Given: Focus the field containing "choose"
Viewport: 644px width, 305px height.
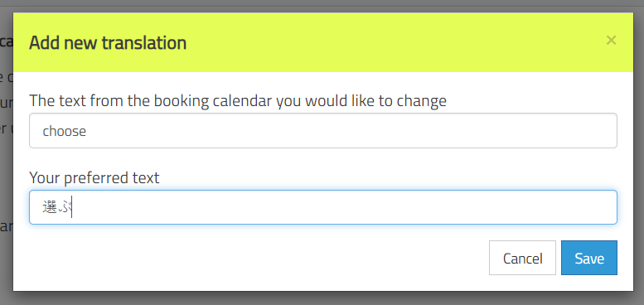Looking at the screenshot, I should tap(322, 131).
